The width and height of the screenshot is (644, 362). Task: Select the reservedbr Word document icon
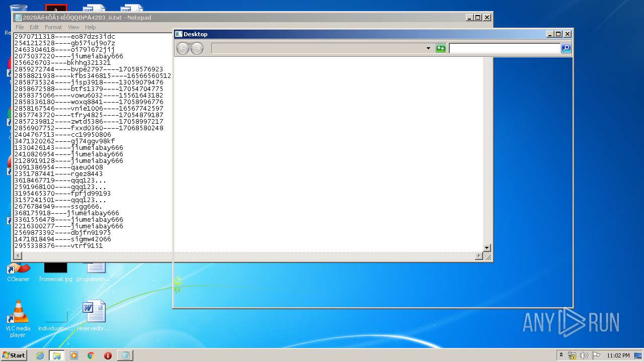(x=94, y=316)
